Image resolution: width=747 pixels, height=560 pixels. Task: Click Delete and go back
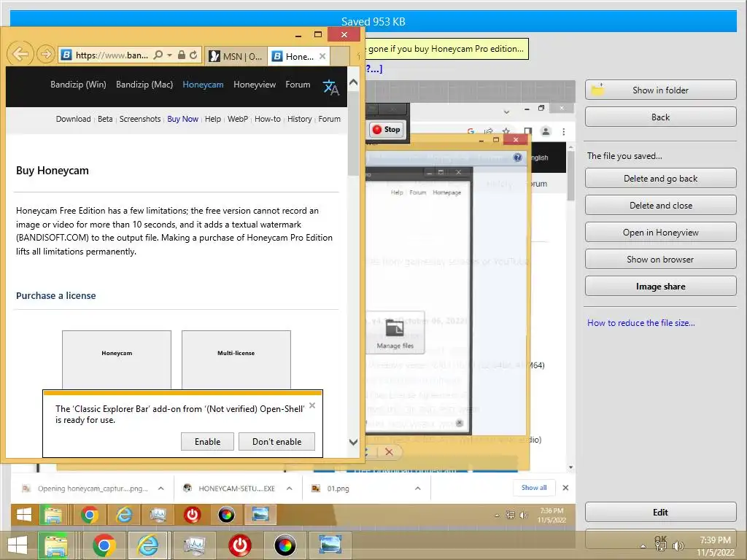[661, 179]
